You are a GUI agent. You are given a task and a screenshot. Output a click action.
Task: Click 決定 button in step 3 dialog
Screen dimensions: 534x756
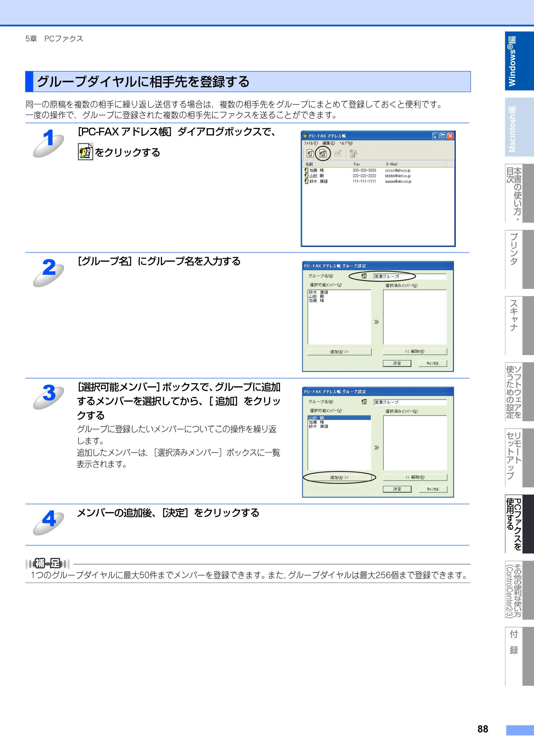(397, 489)
